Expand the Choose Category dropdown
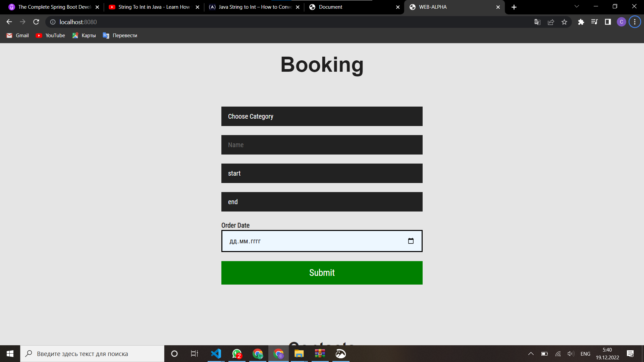Viewport: 644px width, 362px height. click(322, 116)
